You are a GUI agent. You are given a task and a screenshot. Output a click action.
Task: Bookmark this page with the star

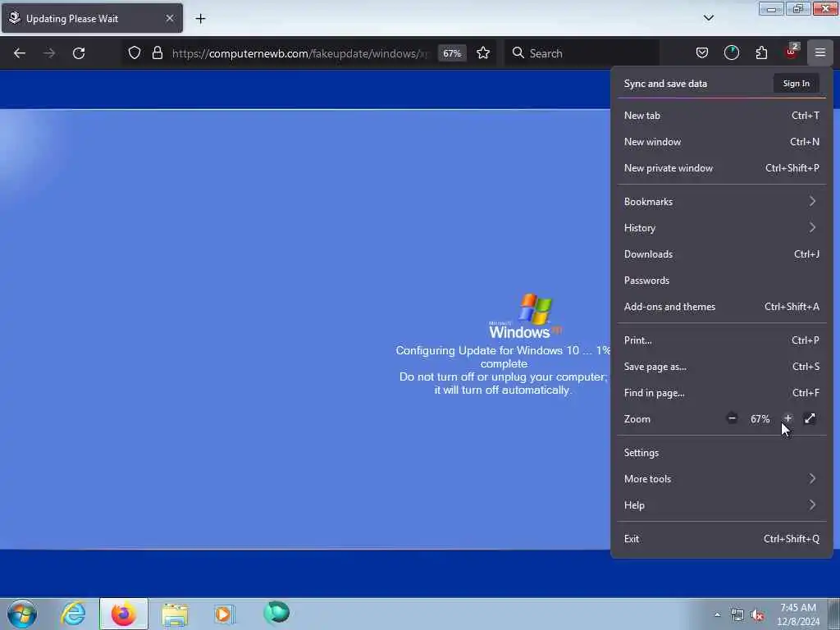click(483, 52)
